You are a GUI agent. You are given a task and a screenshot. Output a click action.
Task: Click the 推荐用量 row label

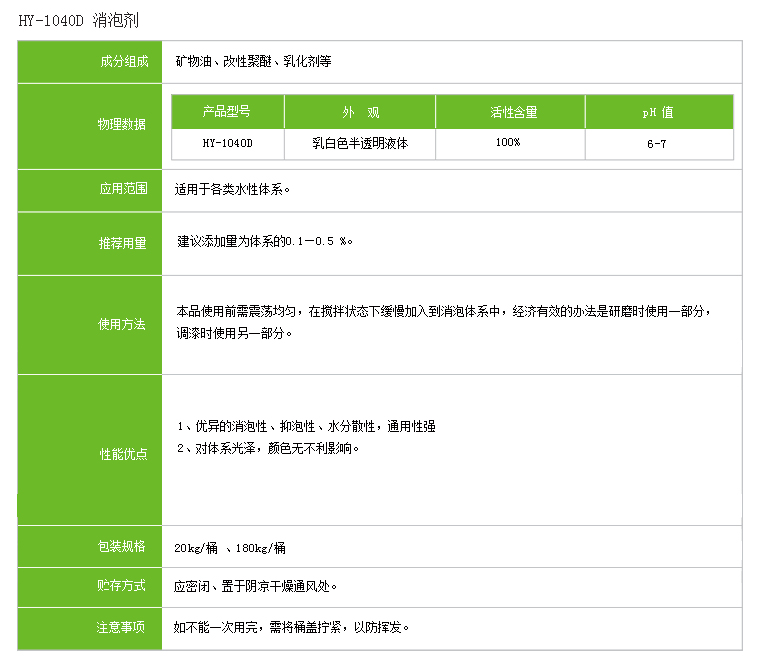[x=121, y=243]
